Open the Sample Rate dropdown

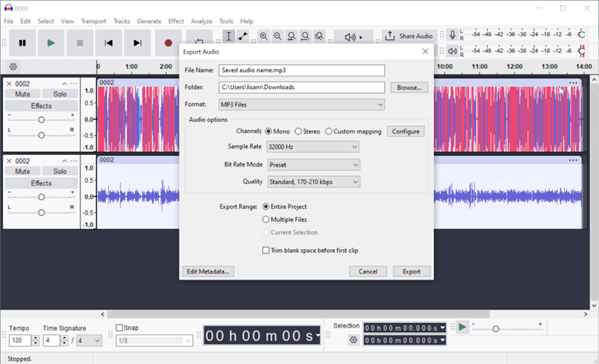[313, 147]
